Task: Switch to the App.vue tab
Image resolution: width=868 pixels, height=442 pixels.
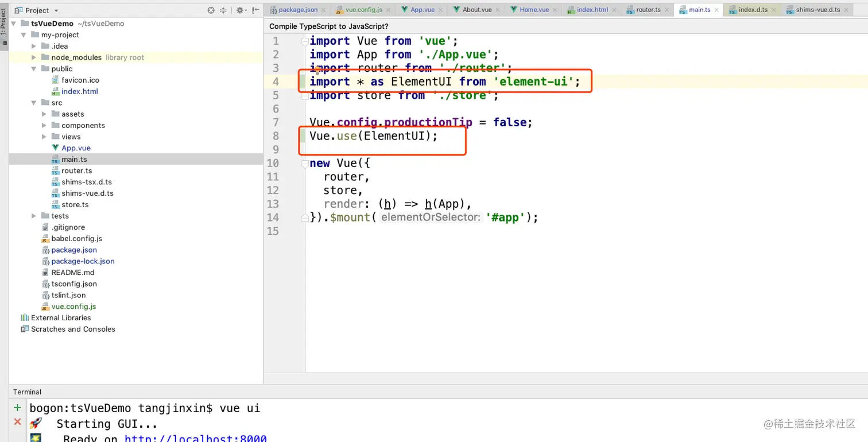Action: 423,10
